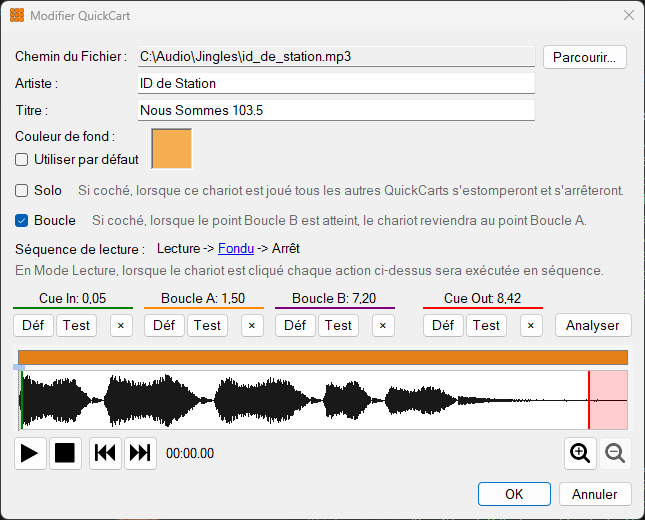Clear the Cue Out point
This screenshot has width=645, height=520.
click(531, 325)
